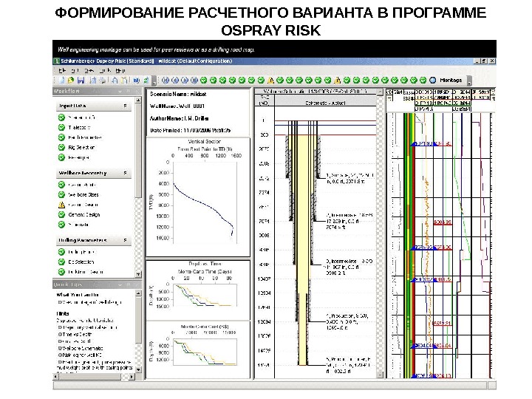Viewport: 532px width, 399px height.
Task: Click the Monte Carlo Cost plot
Action: (205, 352)
